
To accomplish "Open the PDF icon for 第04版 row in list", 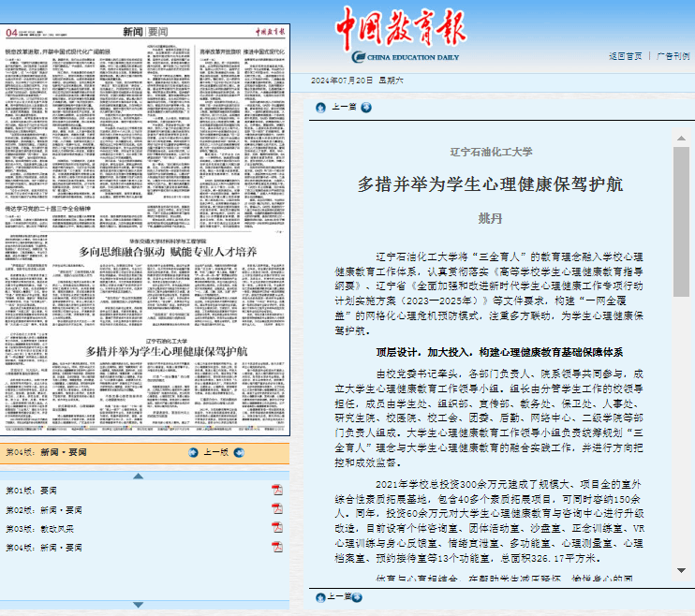I will pyautogui.click(x=276, y=545).
